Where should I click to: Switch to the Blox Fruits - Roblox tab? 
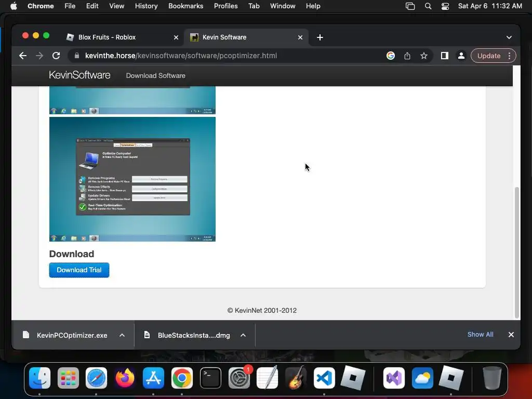click(121, 37)
